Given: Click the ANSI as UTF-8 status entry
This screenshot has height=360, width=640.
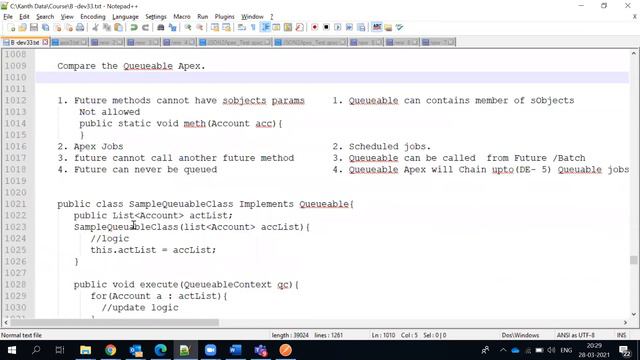Looking at the screenshot, I should point(576,335).
